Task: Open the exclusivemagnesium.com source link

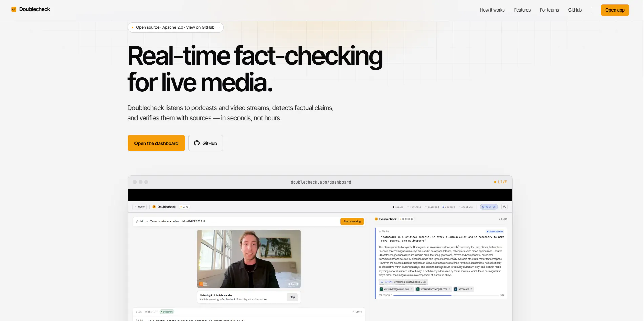Action: (x=396, y=289)
